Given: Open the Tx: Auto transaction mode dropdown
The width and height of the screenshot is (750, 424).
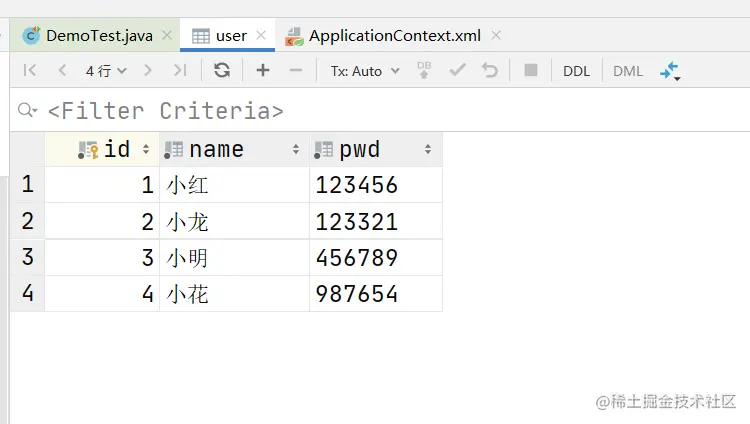Looking at the screenshot, I should 365,70.
